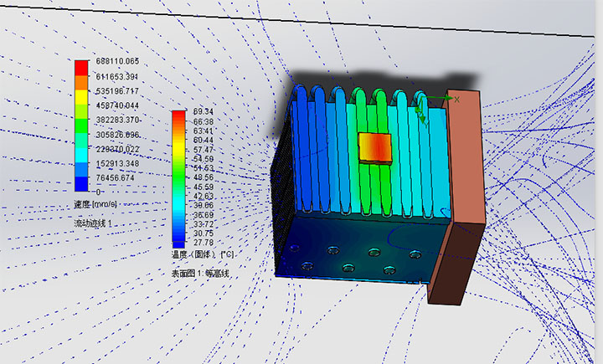Click the red top of temperature color bar
This screenshot has height=364, width=603.
coord(178,116)
